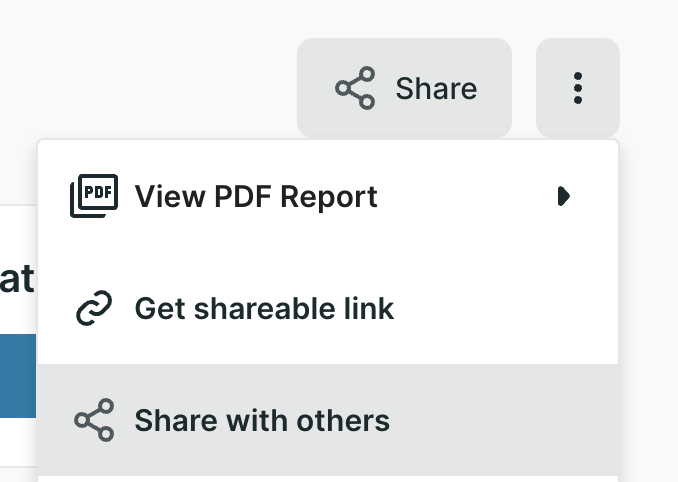Click the partially hidden heading ending in "at"

[16, 279]
